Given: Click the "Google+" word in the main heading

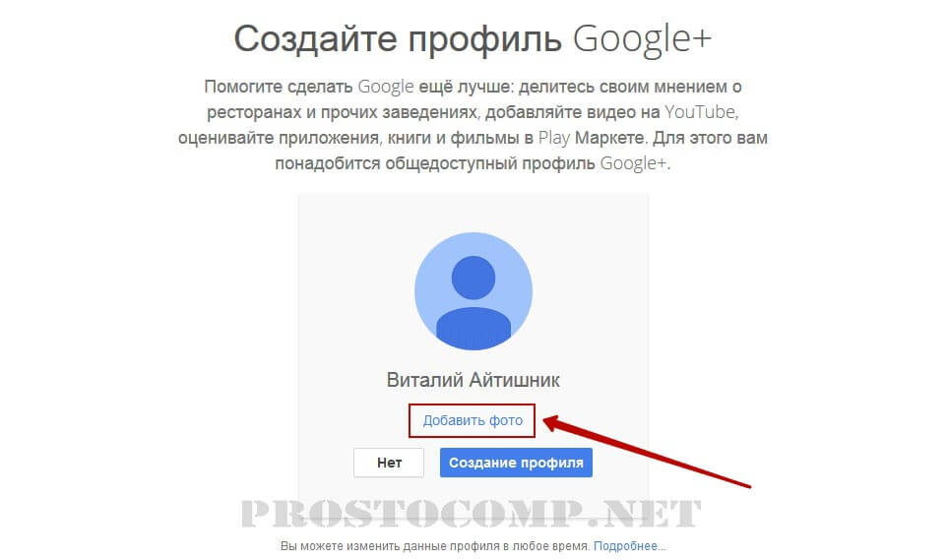Looking at the screenshot, I should tap(642, 40).
